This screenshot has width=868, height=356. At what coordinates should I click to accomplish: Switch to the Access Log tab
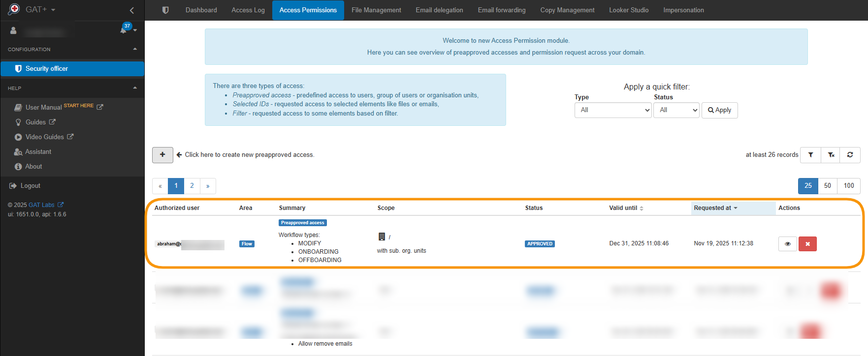(x=248, y=10)
